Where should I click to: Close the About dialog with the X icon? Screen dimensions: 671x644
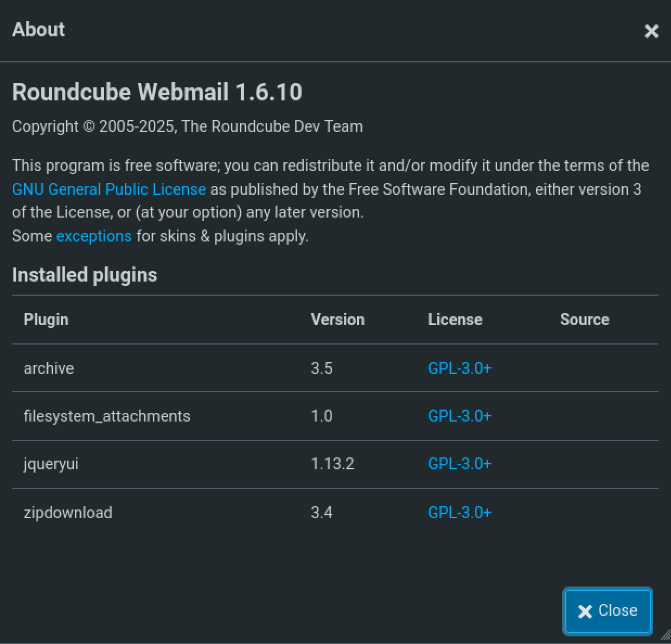(x=651, y=31)
